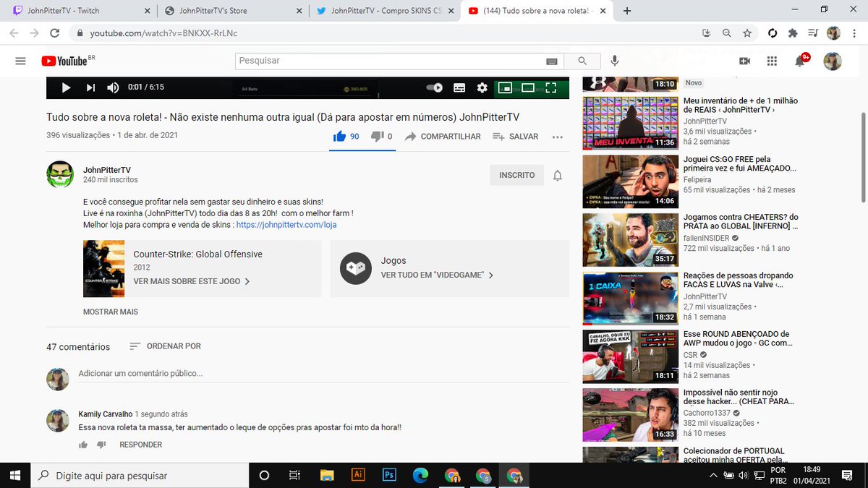
Task: Click the COMPARTILHAR share button
Action: click(x=443, y=136)
